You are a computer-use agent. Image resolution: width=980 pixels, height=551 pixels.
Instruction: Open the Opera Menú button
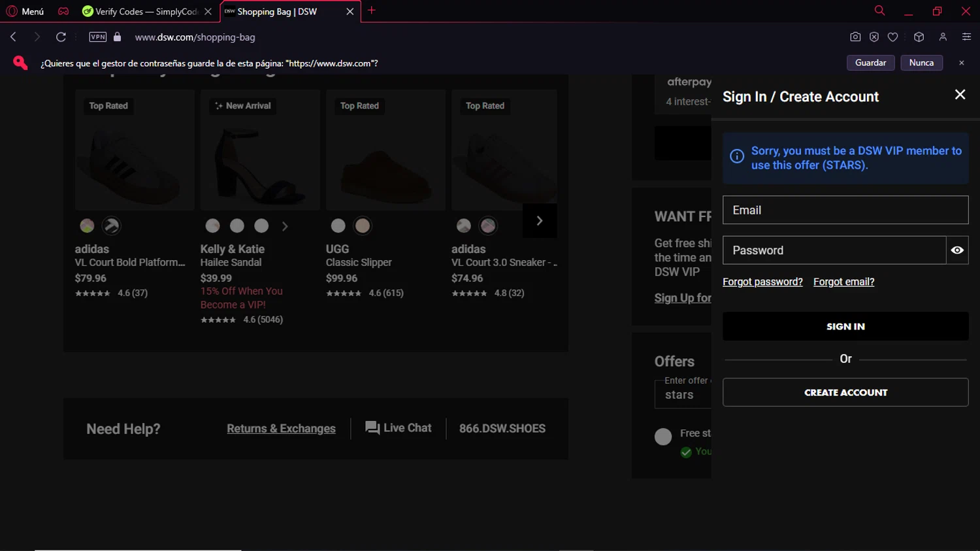[25, 11]
